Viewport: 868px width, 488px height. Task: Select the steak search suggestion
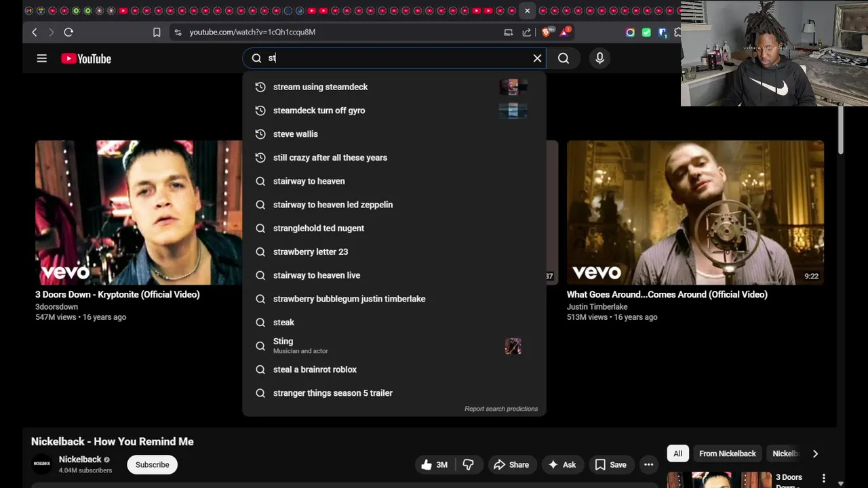point(394,323)
